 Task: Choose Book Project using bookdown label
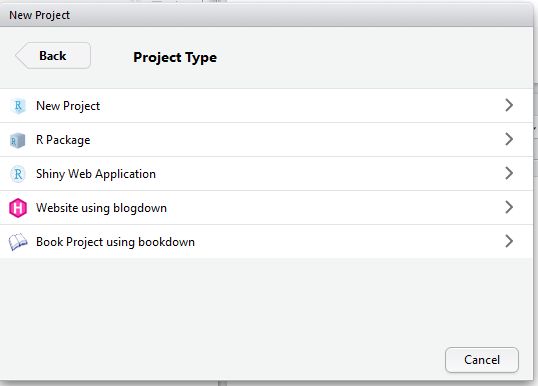click(115, 242)
